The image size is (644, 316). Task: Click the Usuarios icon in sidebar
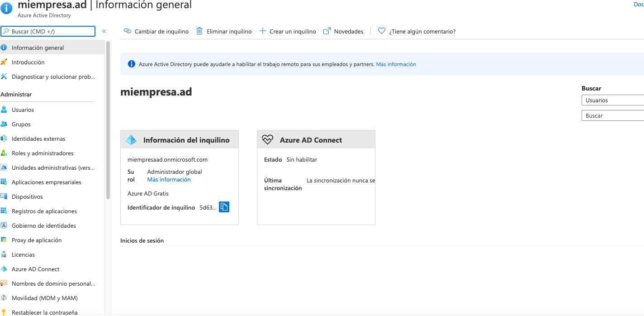pos(4,110)
